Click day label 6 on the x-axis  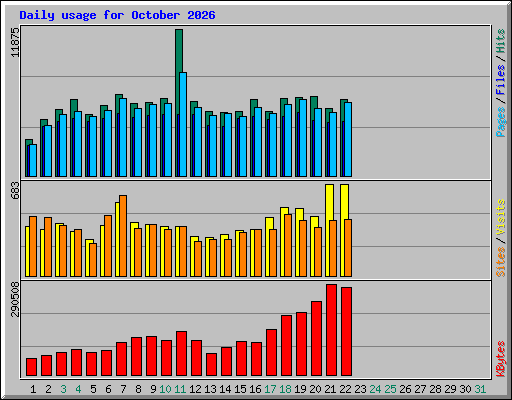point(108,389)
